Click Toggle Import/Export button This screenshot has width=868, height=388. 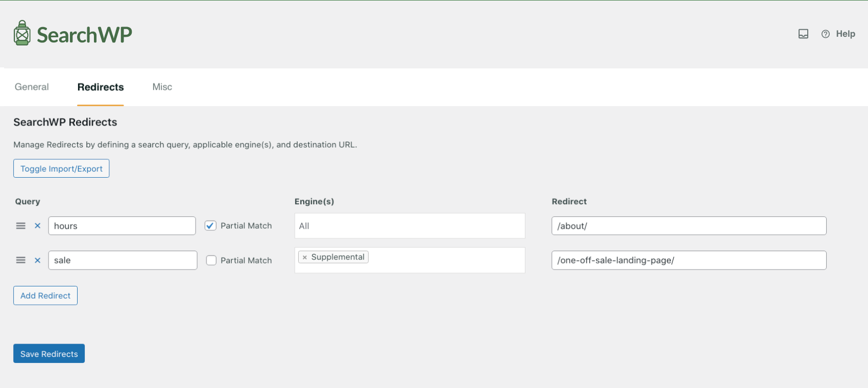[61, 168]
